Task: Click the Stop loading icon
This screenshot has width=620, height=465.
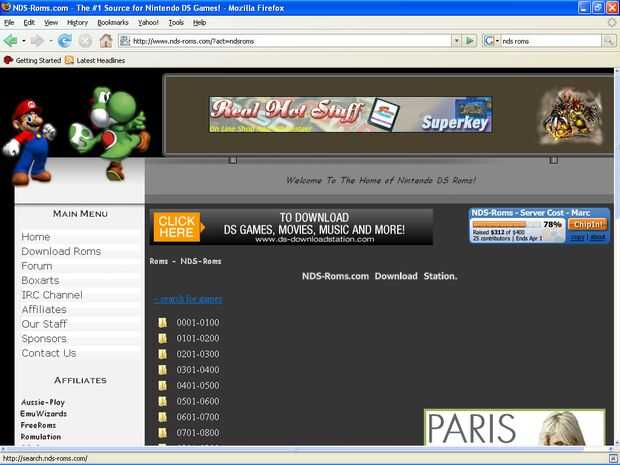Action: coord(85,41)
